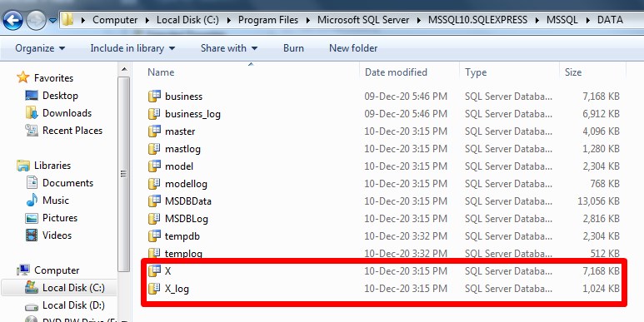Image resolution: width=644 pixels, height=322 pixels.
Task: Open recent locations arrow beside Forward button
Action: tap(53, 20)
